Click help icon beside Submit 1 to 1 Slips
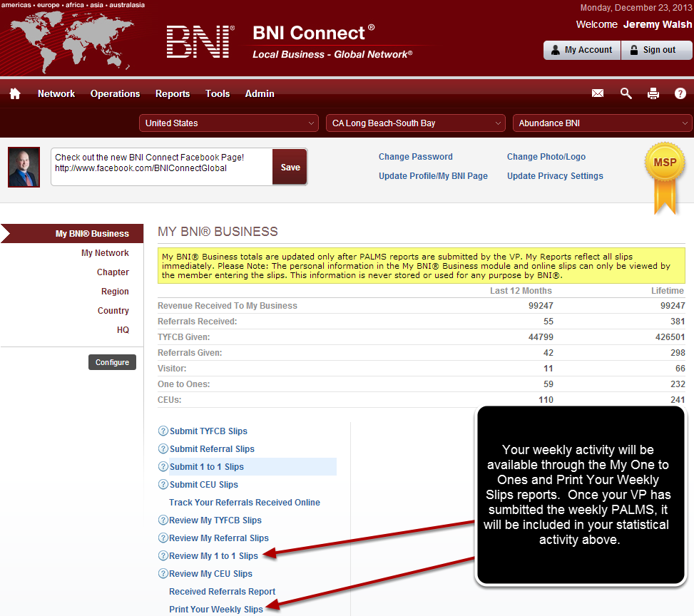Screen dimensions: 694x616 (x=163, y=466)
